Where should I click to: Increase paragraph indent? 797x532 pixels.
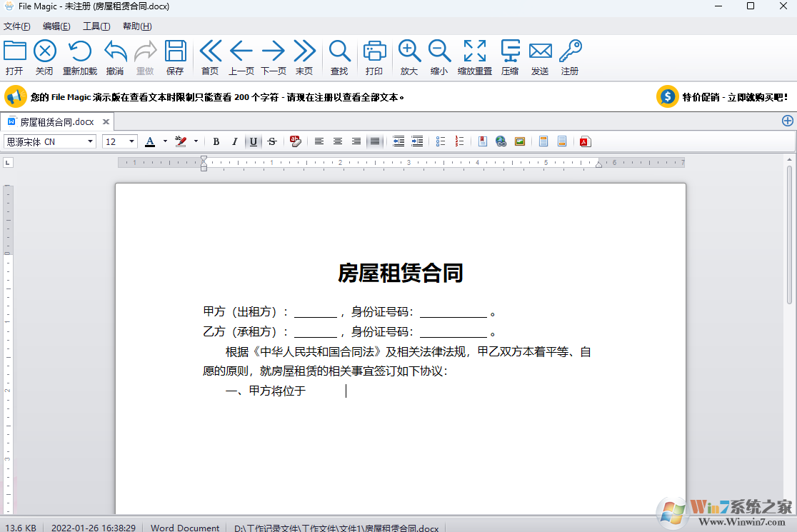[x=417, y=141]
